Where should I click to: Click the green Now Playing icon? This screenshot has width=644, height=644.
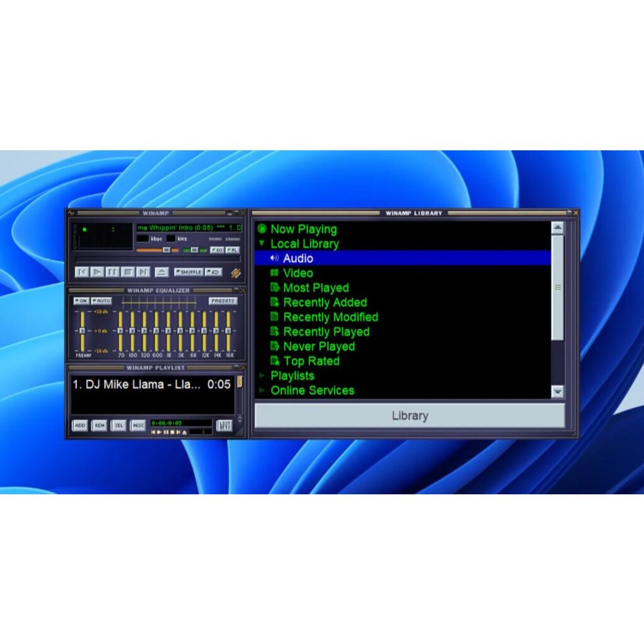pos(262,229)
